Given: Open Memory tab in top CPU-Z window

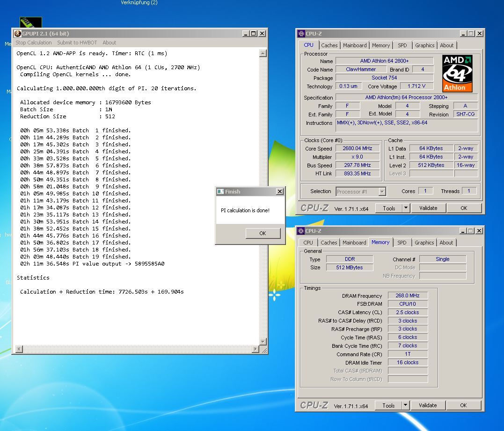Looking at the screenshot, I should (381, 45).
